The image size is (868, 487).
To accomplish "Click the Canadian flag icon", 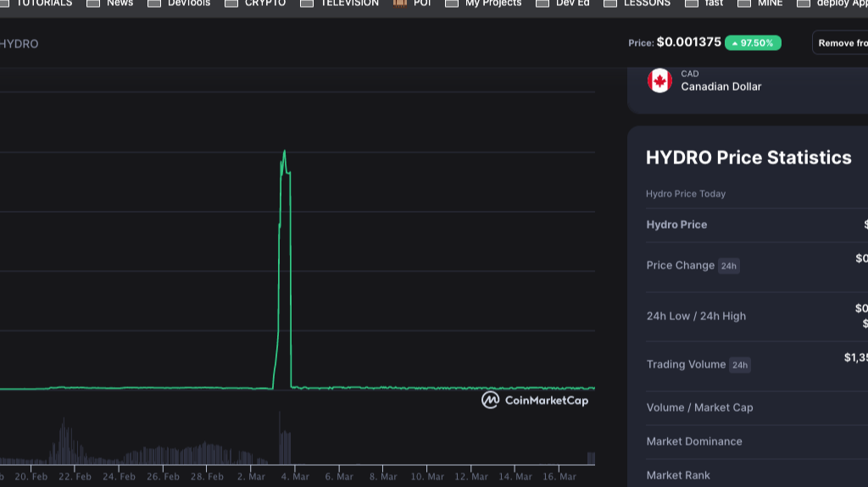I will tap(659, 80).
